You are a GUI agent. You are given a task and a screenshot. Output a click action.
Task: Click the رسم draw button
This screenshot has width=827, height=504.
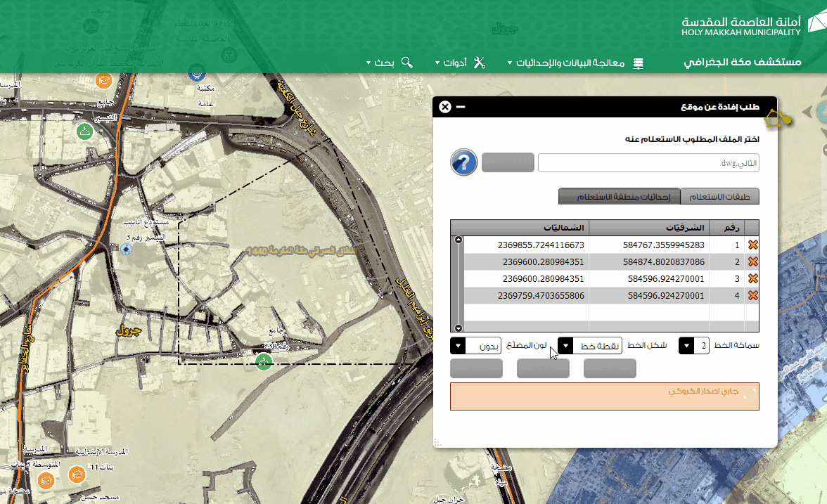pyautogui.click(x=610, y=368)
